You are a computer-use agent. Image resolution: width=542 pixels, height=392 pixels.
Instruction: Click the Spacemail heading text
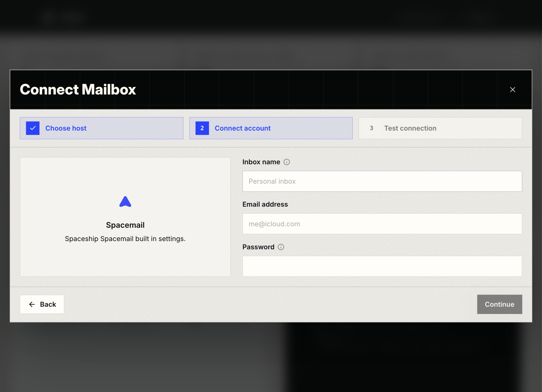125,225
